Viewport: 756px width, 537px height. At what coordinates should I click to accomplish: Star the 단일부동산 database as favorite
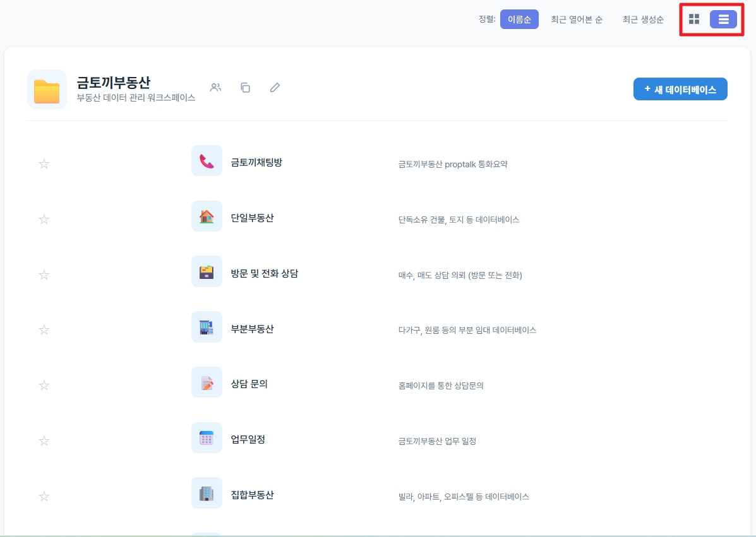pyautogui.click(x=44, y=219)
